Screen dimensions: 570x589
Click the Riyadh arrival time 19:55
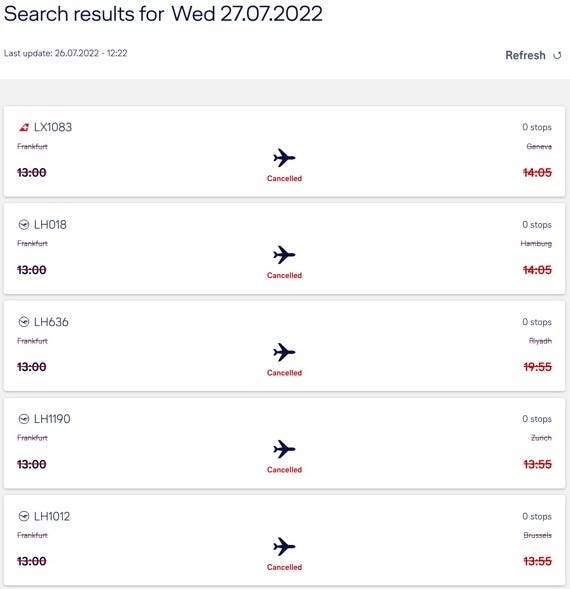coord(537,367)
